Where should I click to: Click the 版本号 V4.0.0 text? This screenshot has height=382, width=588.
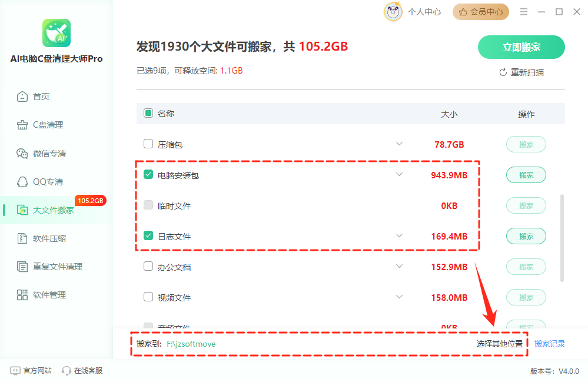coord(554,371)
